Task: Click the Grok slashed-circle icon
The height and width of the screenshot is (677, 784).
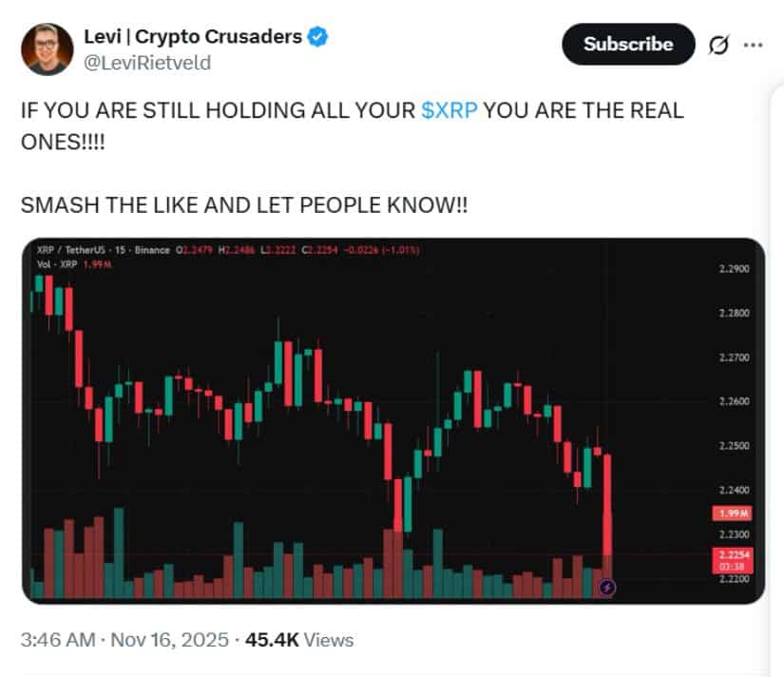Action: tap(717, 45)
